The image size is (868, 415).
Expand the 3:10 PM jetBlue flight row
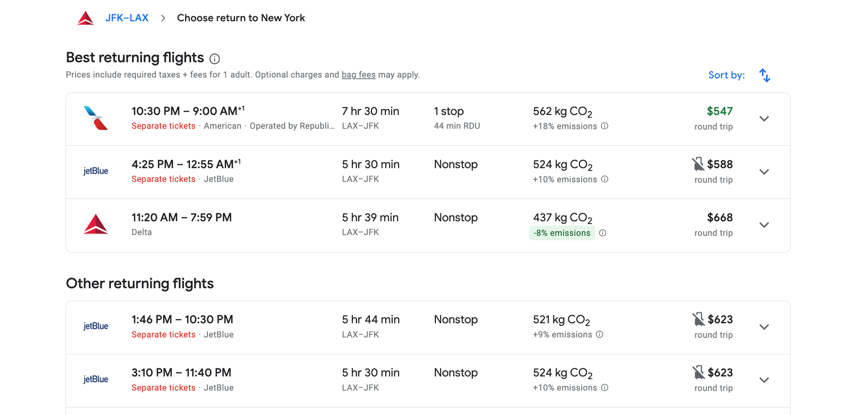click(x=764, y=380)
